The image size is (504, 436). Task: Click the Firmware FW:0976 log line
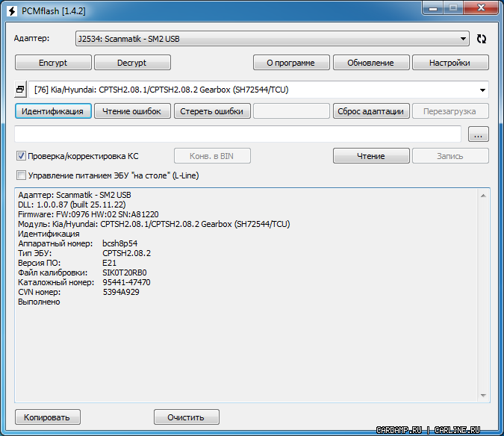88,214
